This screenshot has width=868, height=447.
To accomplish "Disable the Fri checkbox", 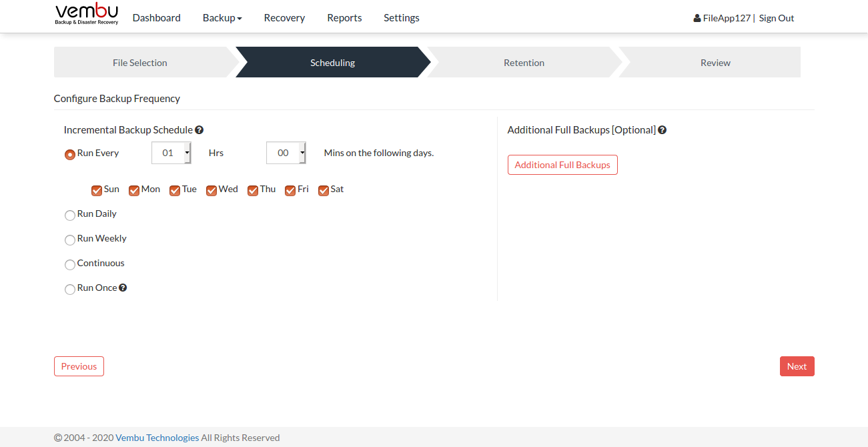I will coord(290,190).
